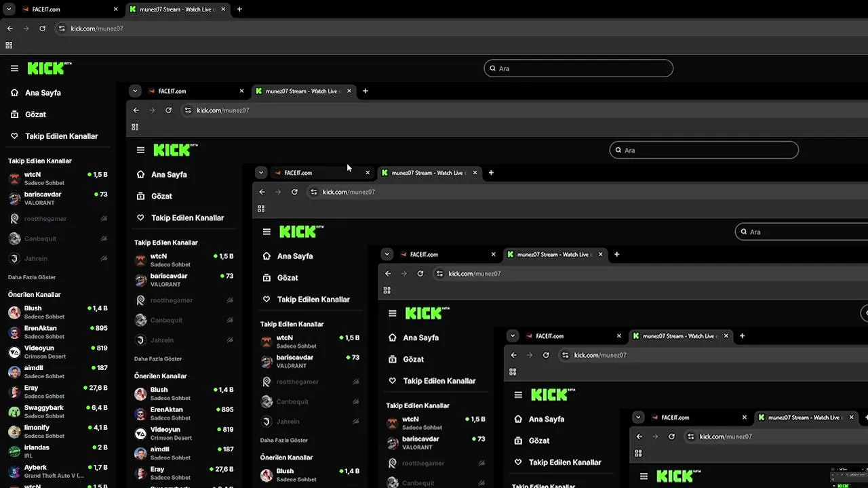Select munez07 Stream tab in largest mirrored copy
868x488 pixels.
point(303,91)
